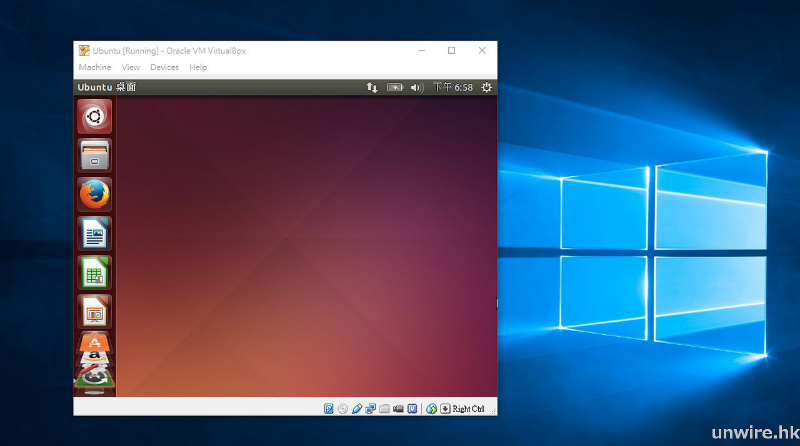Close the Ubuntu VirtualBox window
This screenshot has width=800, height=446.
(x=482, y=51)
